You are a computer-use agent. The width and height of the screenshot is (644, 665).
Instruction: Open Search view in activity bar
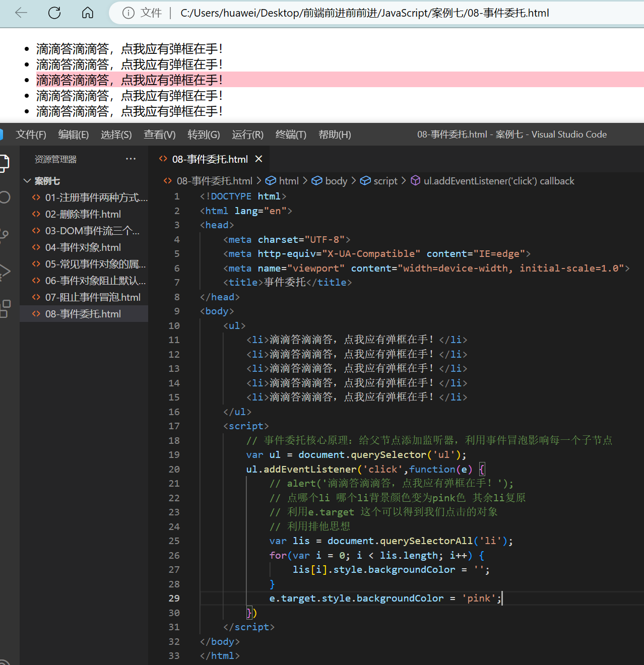4,197
